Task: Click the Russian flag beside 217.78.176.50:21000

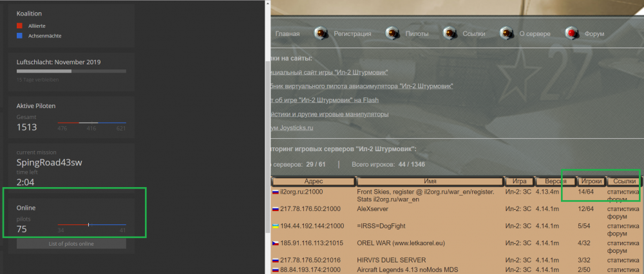Action: (275, 209)
